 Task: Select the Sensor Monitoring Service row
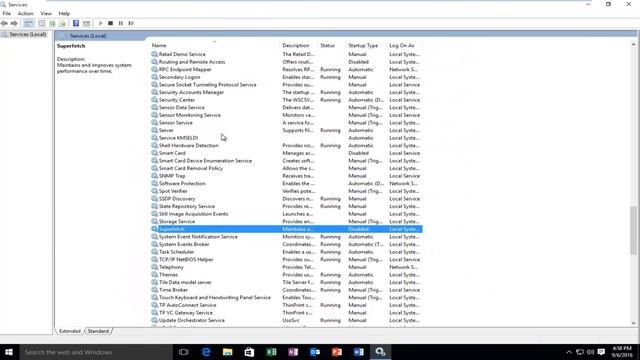tap(286, 115)
